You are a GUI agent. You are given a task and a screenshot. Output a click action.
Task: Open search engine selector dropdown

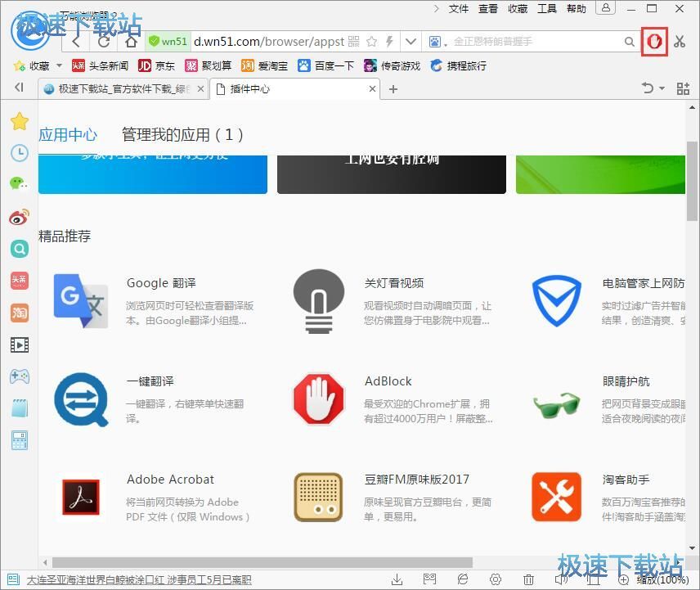437,42
